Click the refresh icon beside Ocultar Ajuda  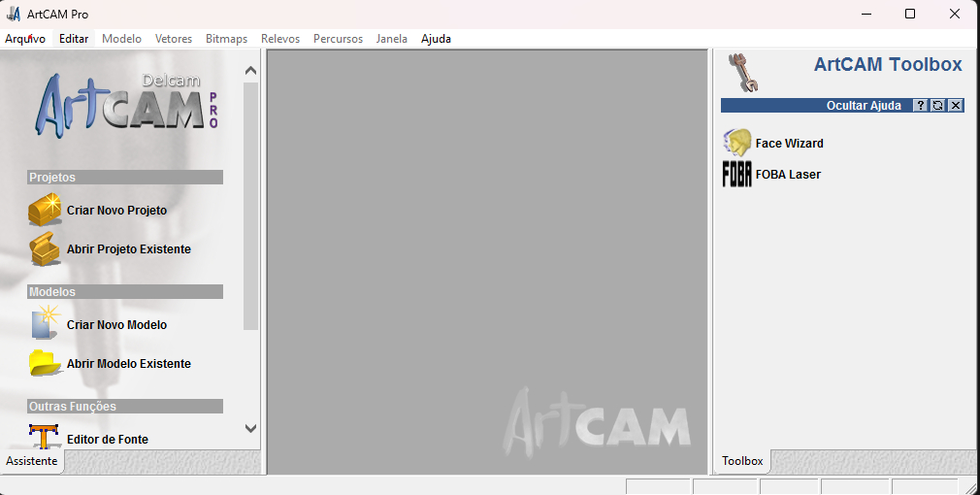tap(937, 105)
